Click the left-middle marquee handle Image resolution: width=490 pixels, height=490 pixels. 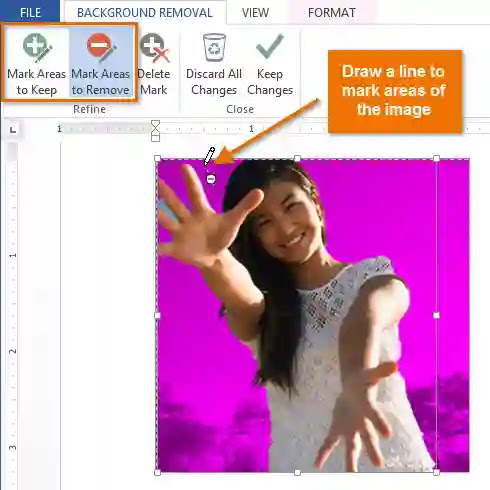158,315
